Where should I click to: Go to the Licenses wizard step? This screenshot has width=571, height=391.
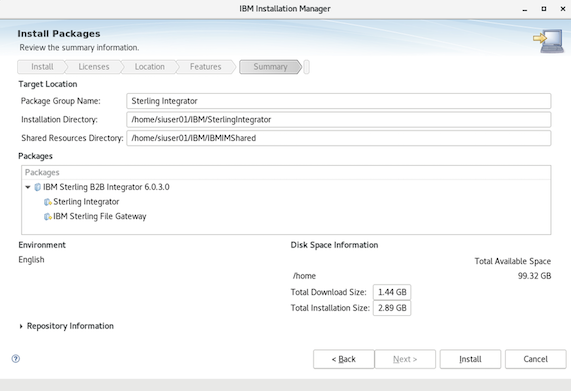click(x=94, y=67)
